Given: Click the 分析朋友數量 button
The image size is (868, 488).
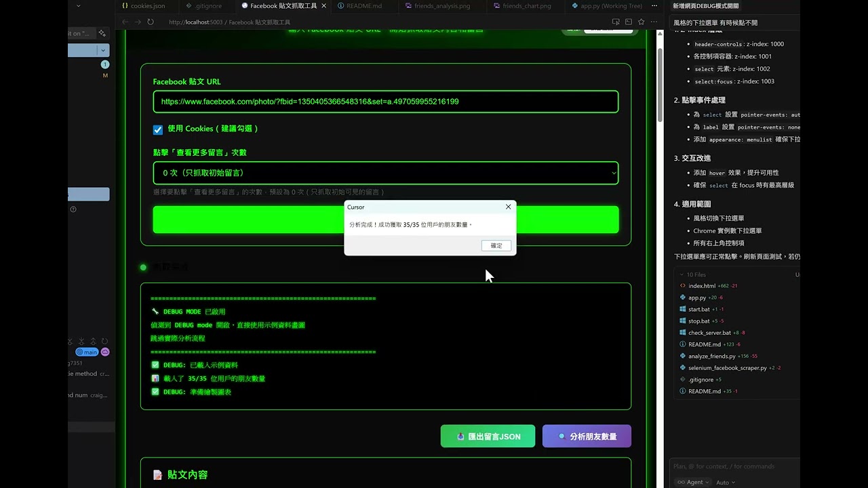Looking at the screenshot, I should coord(587,436).
